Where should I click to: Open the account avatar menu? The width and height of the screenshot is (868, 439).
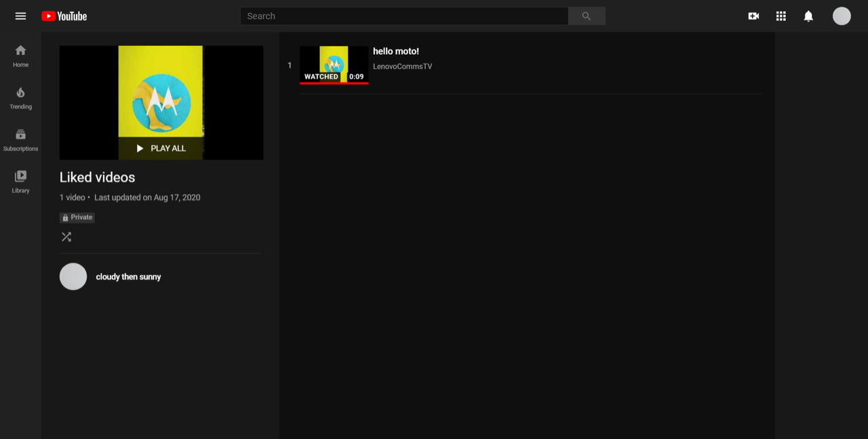click(842, 16)
